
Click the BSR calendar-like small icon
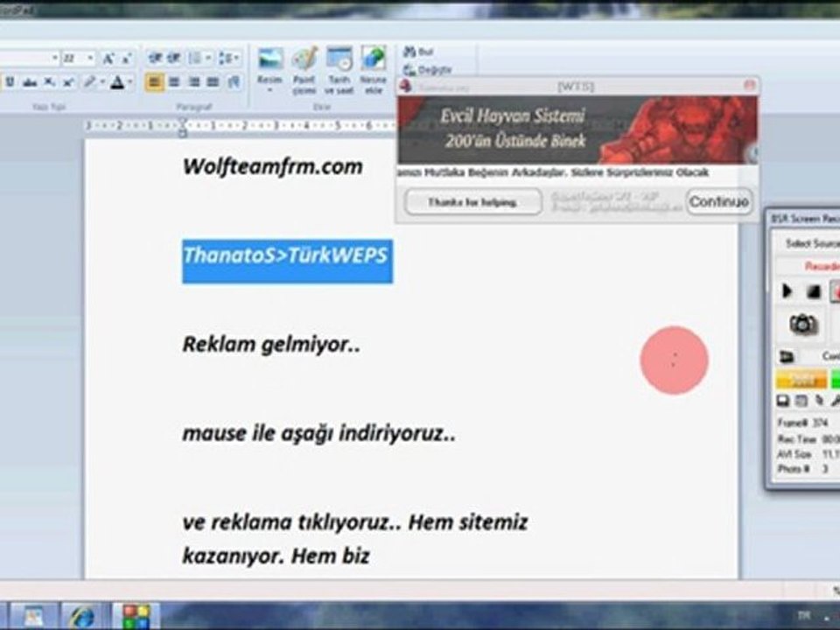coord(801,401)
